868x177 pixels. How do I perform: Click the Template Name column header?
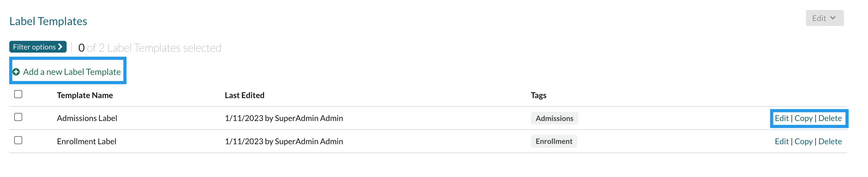85,96
